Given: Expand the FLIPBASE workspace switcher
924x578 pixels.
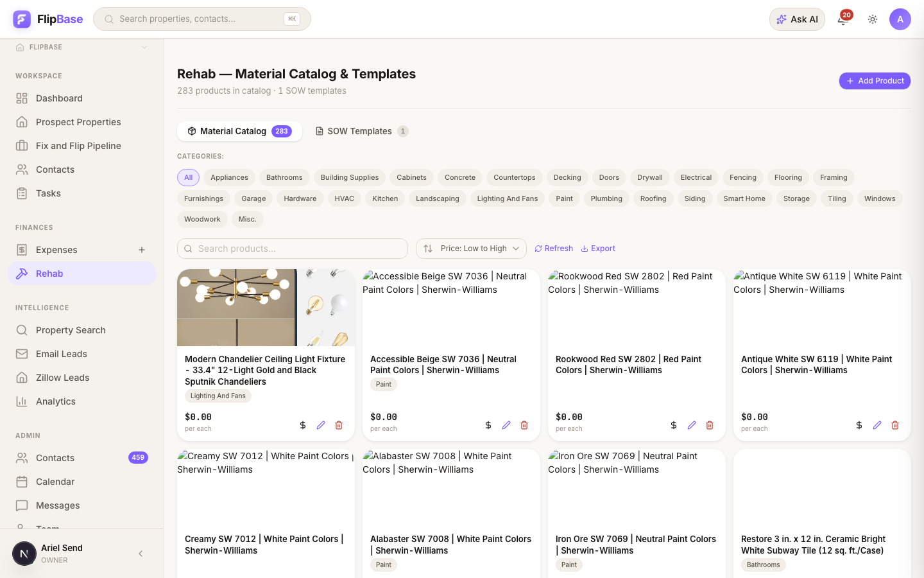Looking at the screenshot, I should tap(82, 47).
